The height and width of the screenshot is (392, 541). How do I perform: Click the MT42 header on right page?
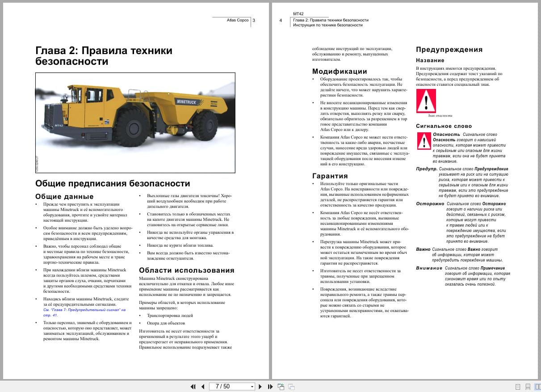(299, 14)
